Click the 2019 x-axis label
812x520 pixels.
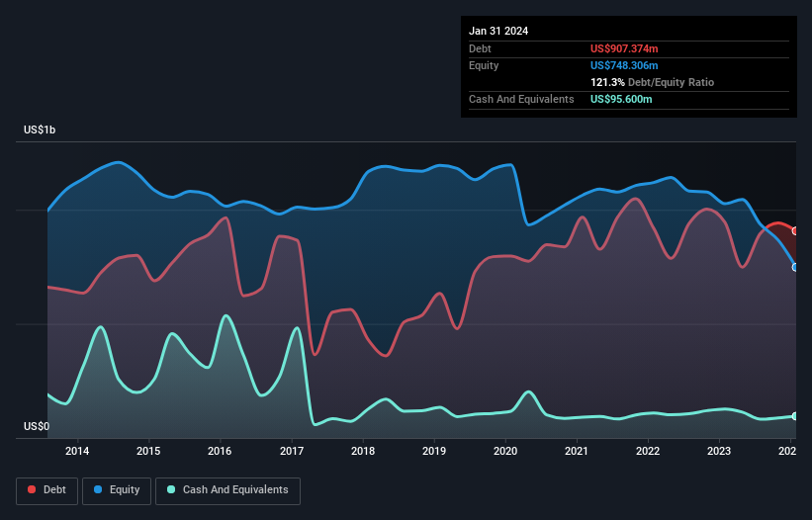[434, 451]
